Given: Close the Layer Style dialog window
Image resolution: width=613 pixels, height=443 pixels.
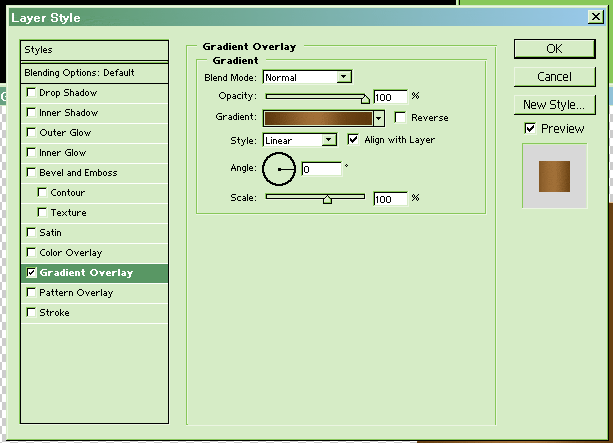Looking at the screenshot, I should click(595, 17).
